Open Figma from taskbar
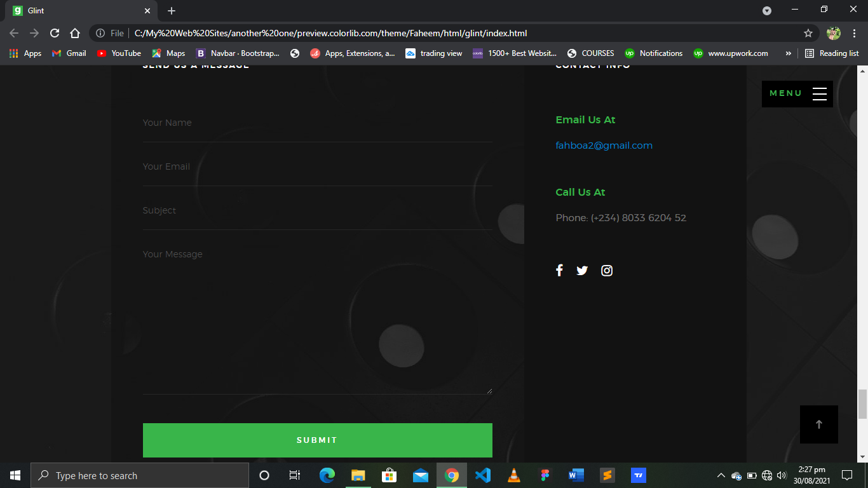Image resolution: width=868 pixels, height=488 pixels. (545, 475)
